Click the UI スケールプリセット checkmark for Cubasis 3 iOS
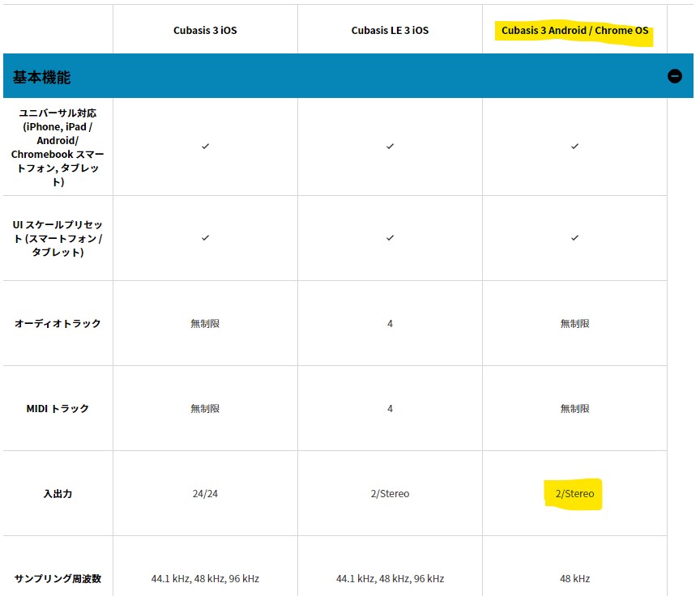The height and width of the screenshot is (596, 700). coord(205,238)
